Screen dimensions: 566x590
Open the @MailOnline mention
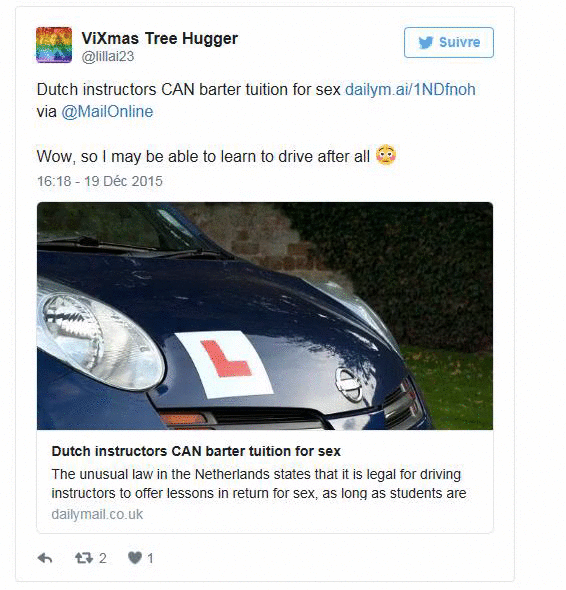coord(107,112)
